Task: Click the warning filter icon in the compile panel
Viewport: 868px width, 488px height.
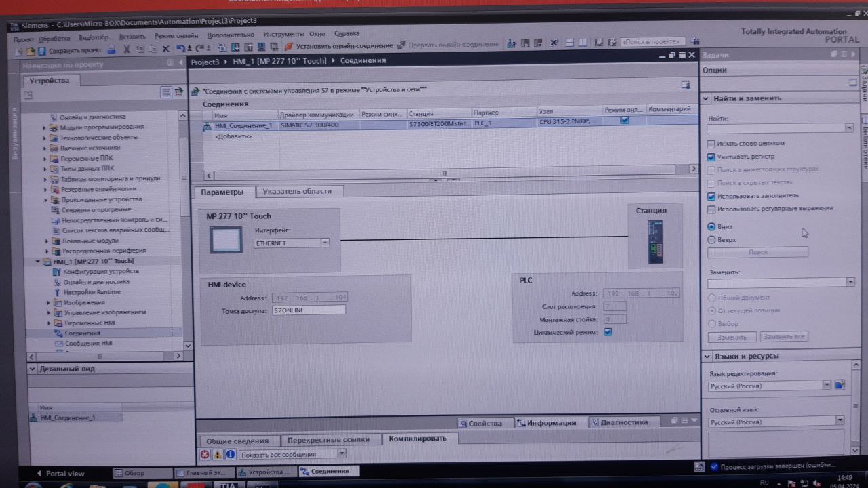Action: pyautogui.click(x=218, y=454)
